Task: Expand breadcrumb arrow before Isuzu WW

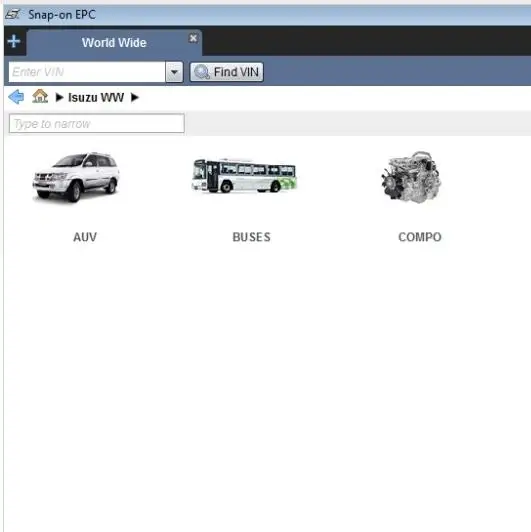Action: 59,97
